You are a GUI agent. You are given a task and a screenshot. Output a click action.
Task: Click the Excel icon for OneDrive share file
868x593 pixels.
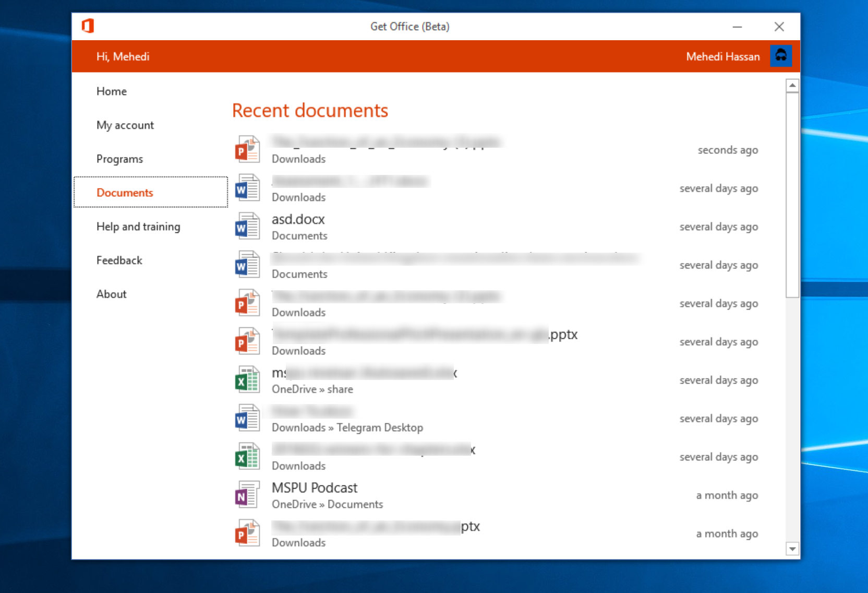click(x=247, y=380)
